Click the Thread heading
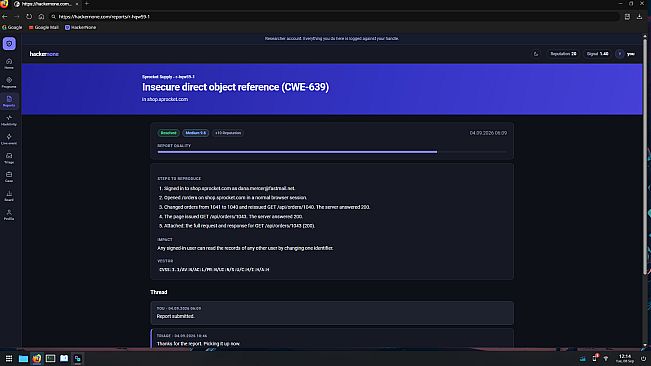Viewport: 651px width, 366px height. click(x=159, y=292)
